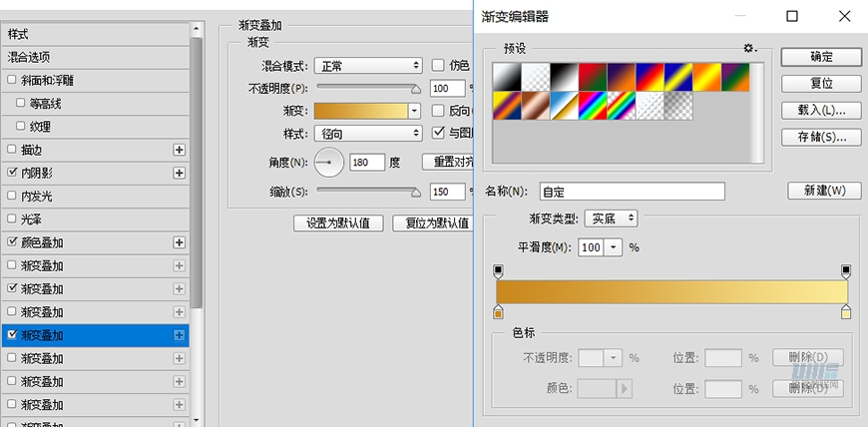Select the left opacity stop above gradient bar
Viewport: 868px width, 427px height.
498,270
